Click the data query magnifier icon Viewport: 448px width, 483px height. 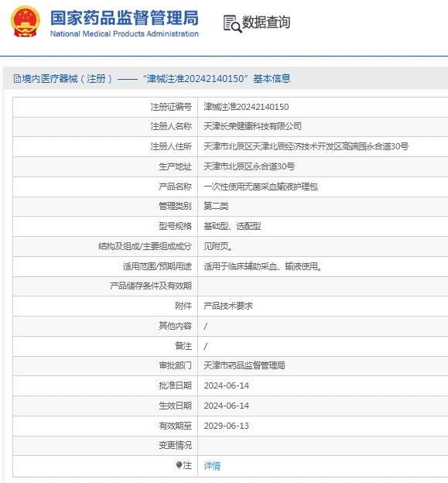pos(232,24)
